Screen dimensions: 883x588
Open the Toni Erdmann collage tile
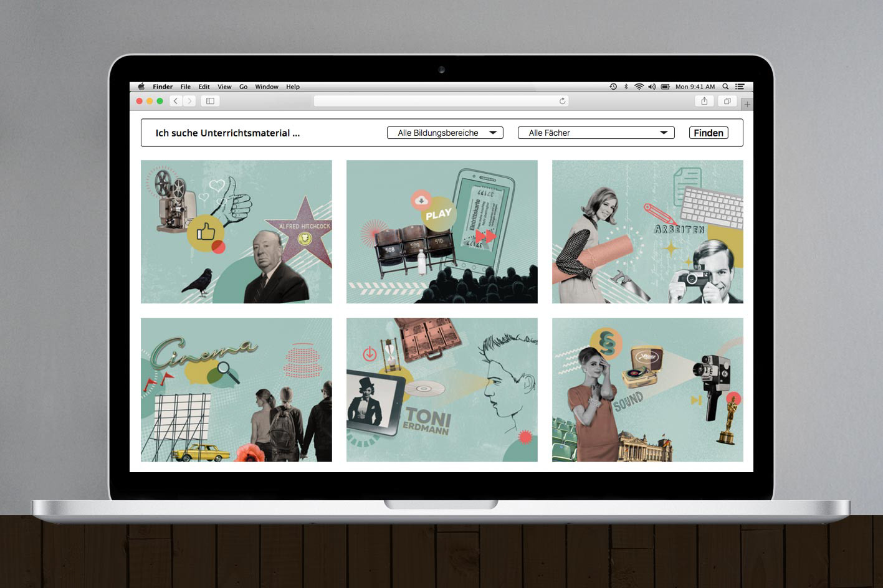442,390
